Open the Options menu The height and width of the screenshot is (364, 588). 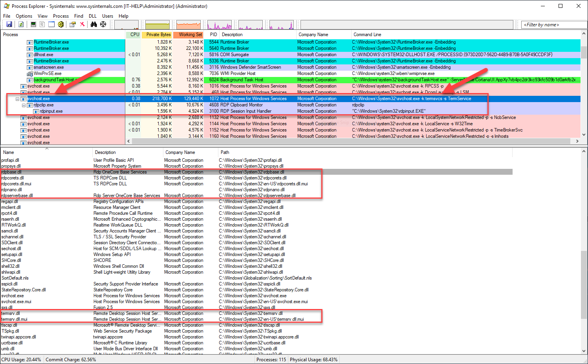[24, 16]
